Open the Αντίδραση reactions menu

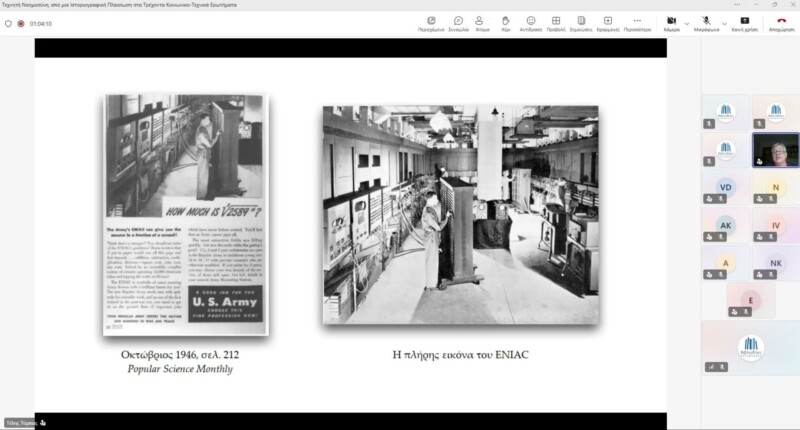531,23
